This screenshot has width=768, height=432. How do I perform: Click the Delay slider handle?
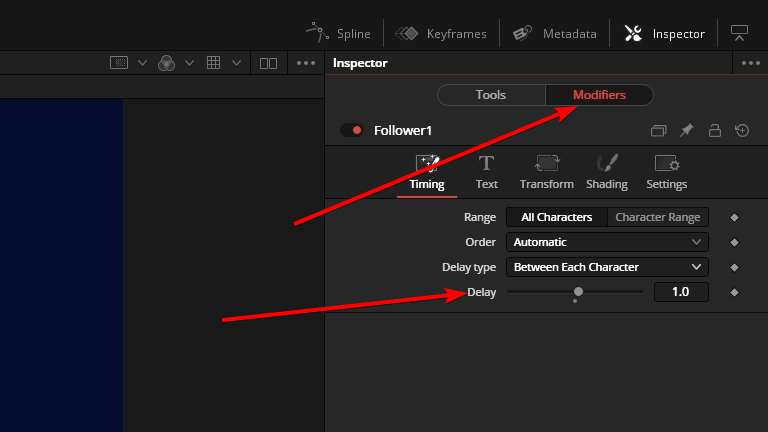(578, 291)
